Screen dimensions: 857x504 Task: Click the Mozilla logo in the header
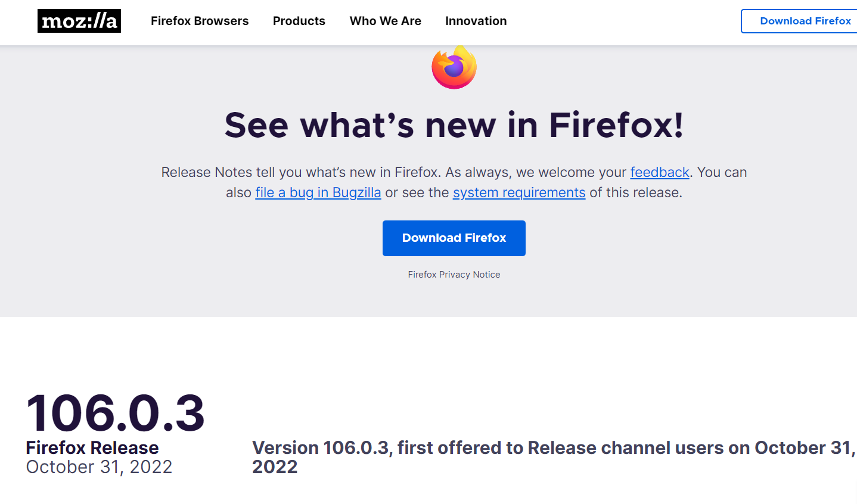click(79, 21)
